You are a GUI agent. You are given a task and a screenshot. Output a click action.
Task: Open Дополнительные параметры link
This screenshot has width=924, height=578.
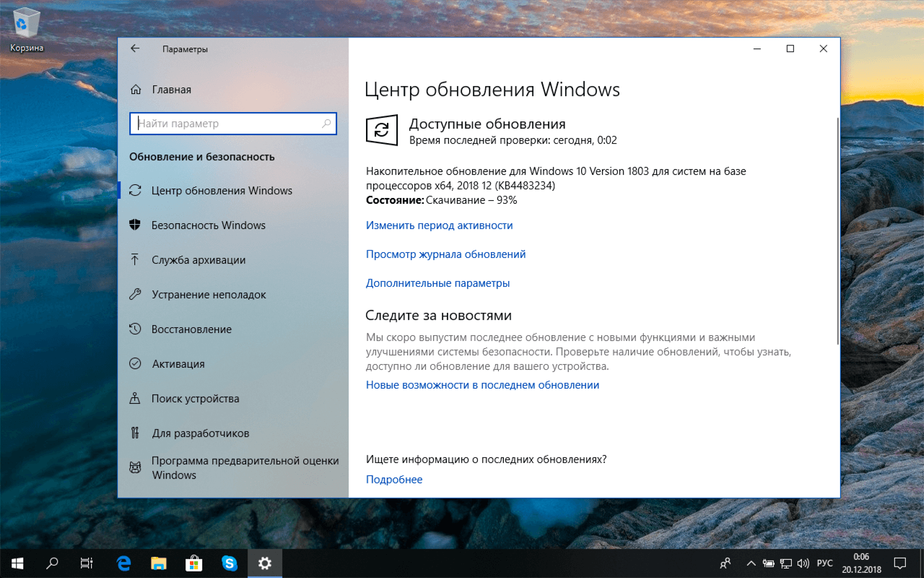pos(437,282)
